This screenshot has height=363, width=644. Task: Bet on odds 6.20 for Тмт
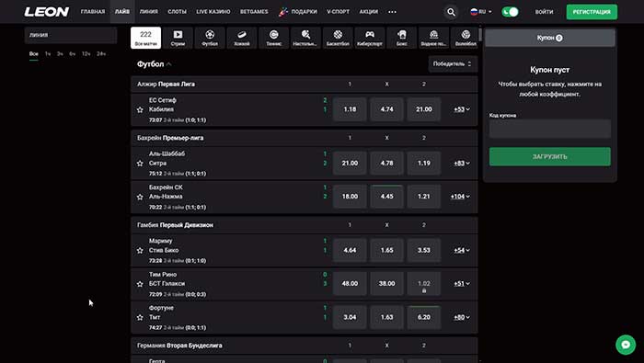pyautogui.click(x=424, y=317)
